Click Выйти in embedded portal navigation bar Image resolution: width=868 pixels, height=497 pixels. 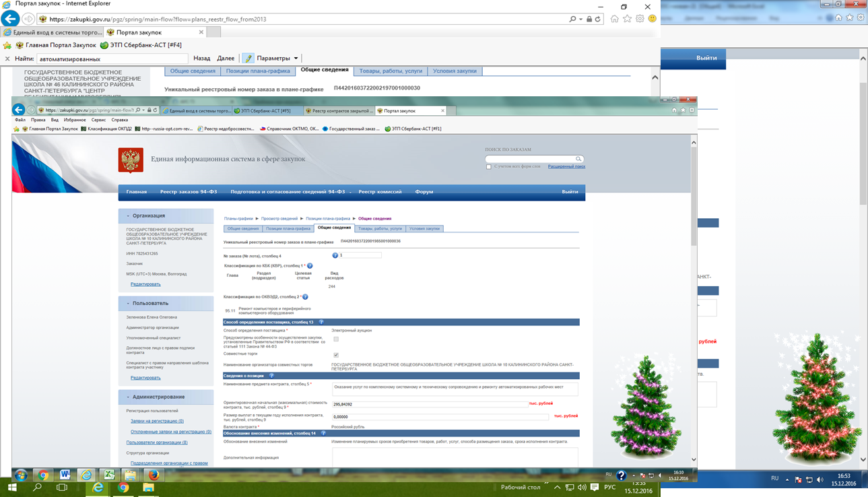coord(570,192)
